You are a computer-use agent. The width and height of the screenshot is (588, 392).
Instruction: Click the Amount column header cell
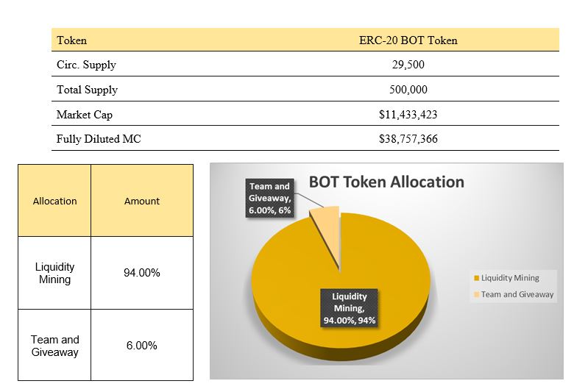pos(142,201)
